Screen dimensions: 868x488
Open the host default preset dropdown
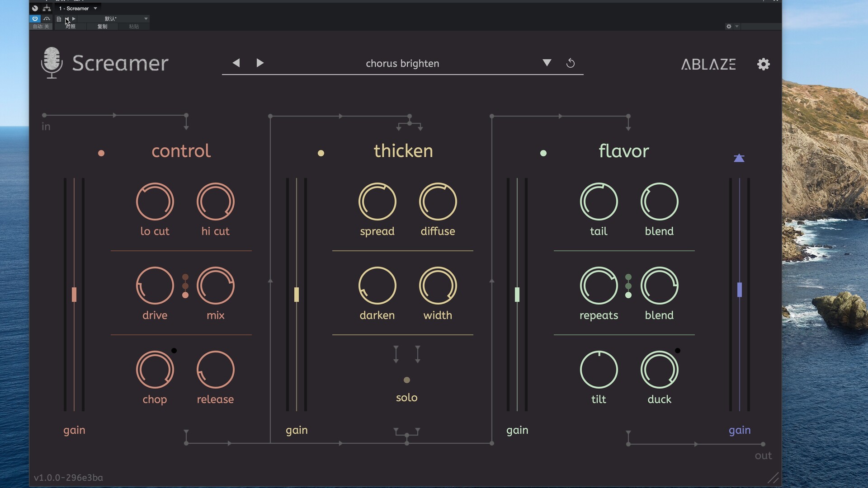113,19
